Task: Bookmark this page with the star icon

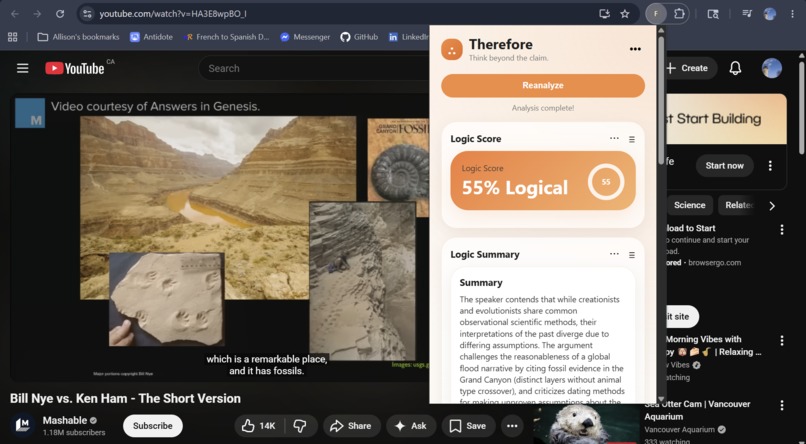Action: tap(625, 14)
